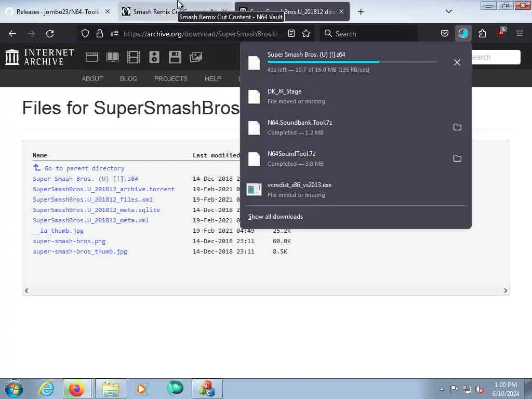This screenshot has width=532, height=399.
Task: Switch to the Releases jombo23/N64-Tools tab
Action: (58, 11)
